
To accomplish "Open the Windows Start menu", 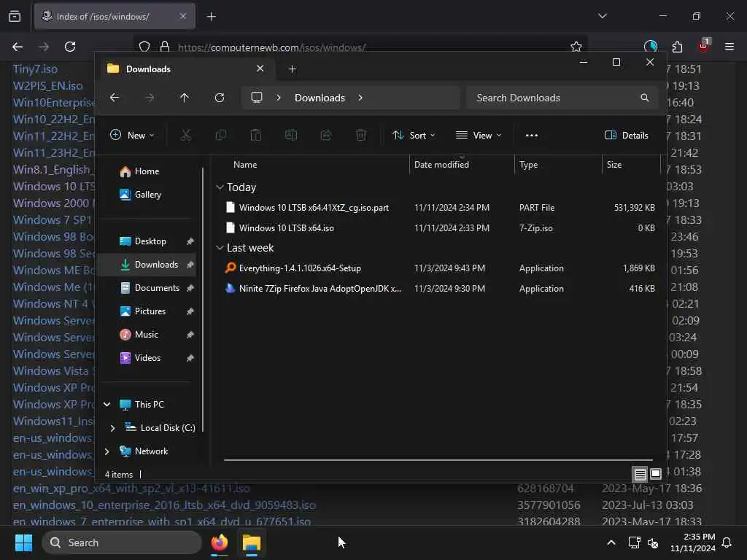I will pyautogui.click(x=23, y=542).
